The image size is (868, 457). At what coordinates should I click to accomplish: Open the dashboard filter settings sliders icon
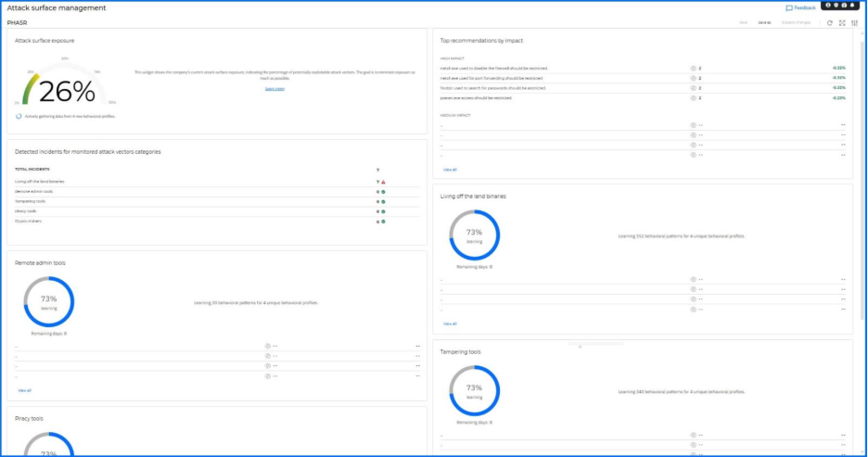click(854, 22)
